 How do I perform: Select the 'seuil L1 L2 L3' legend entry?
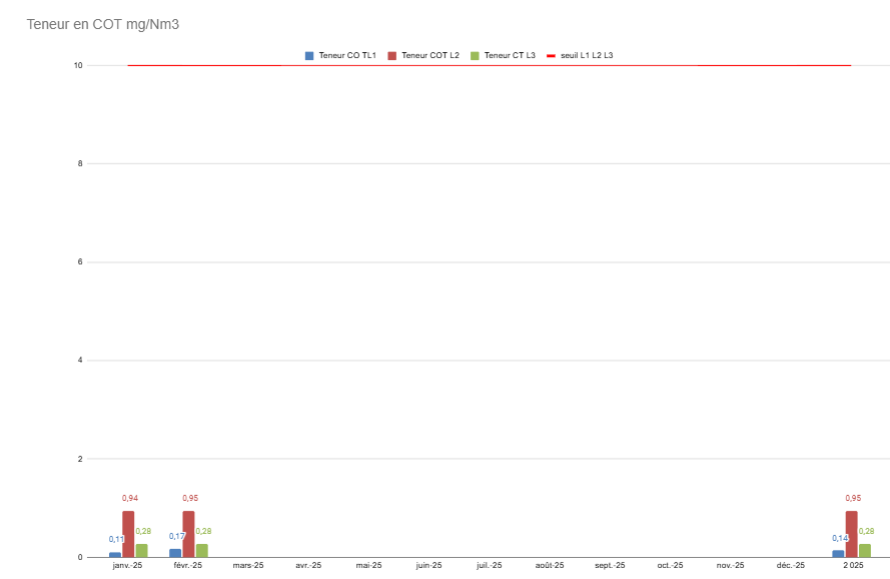tap(580, 55)
